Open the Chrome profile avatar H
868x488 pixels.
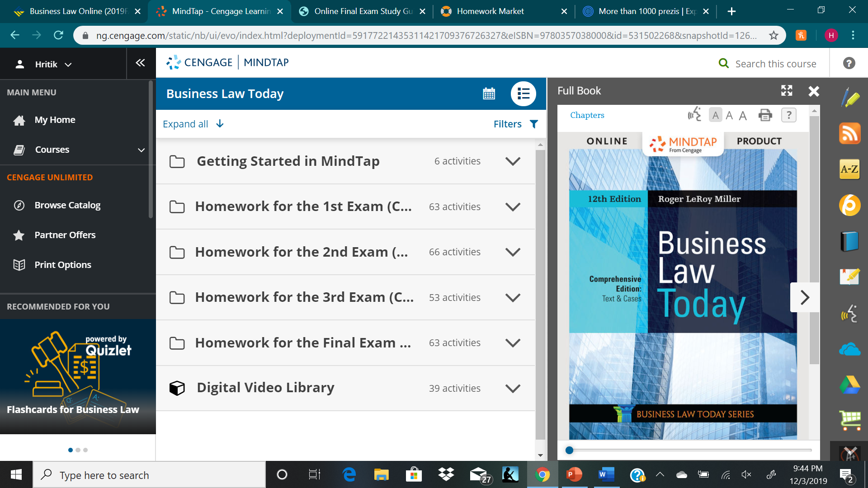[x=831, y=35]
